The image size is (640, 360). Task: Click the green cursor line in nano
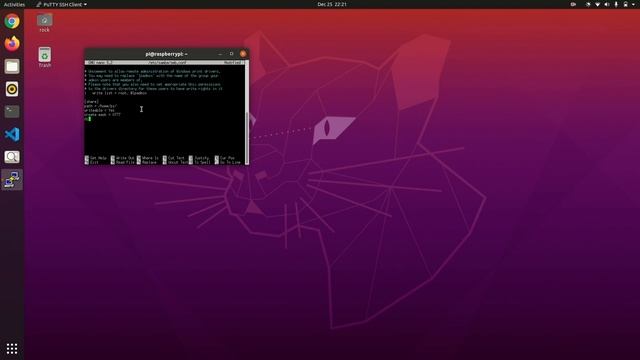click(88, 119)
